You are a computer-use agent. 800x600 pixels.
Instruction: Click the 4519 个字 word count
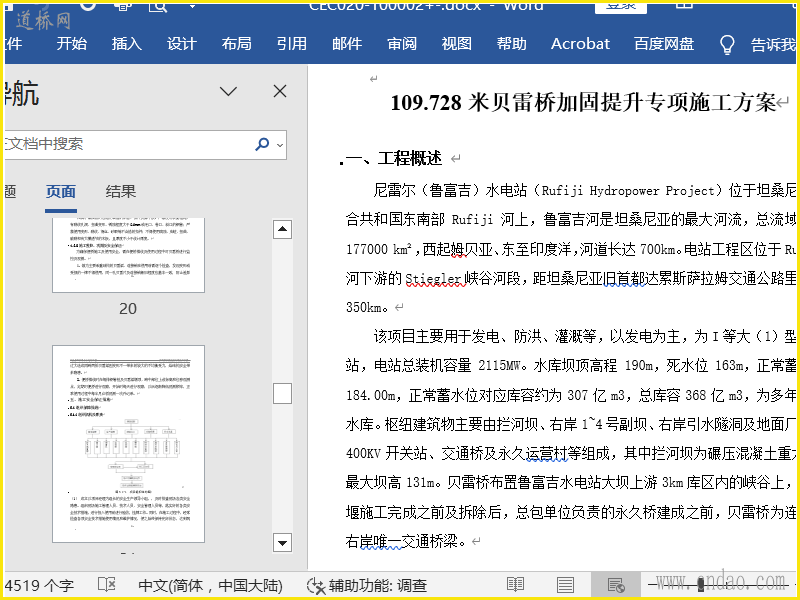pos(40,585)
